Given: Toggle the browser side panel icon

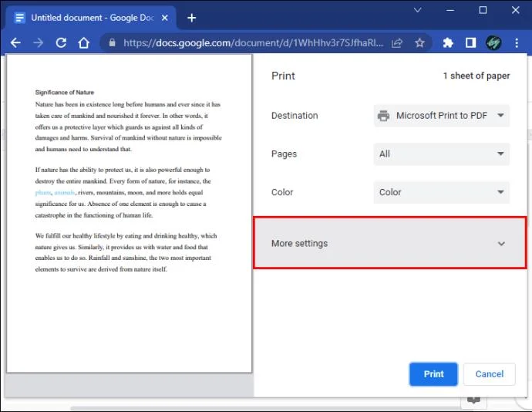Looking at the screenshot, I should tap(470, 42).
